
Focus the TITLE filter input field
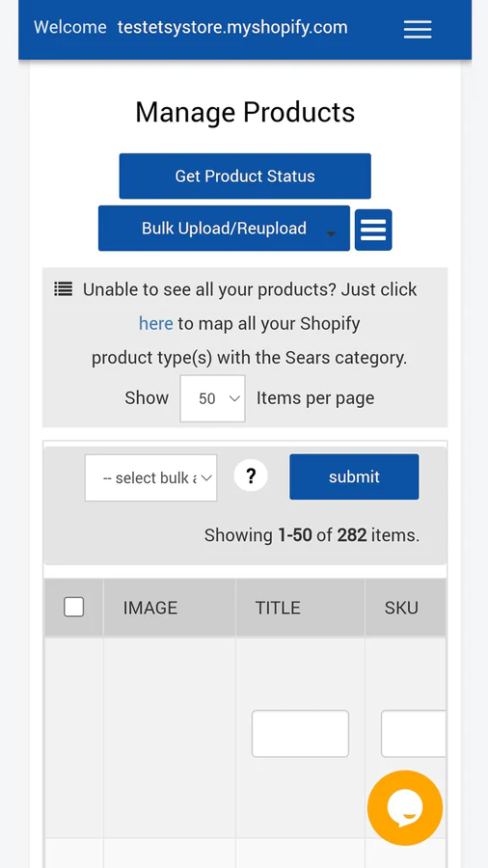click(x=301, y=734)
